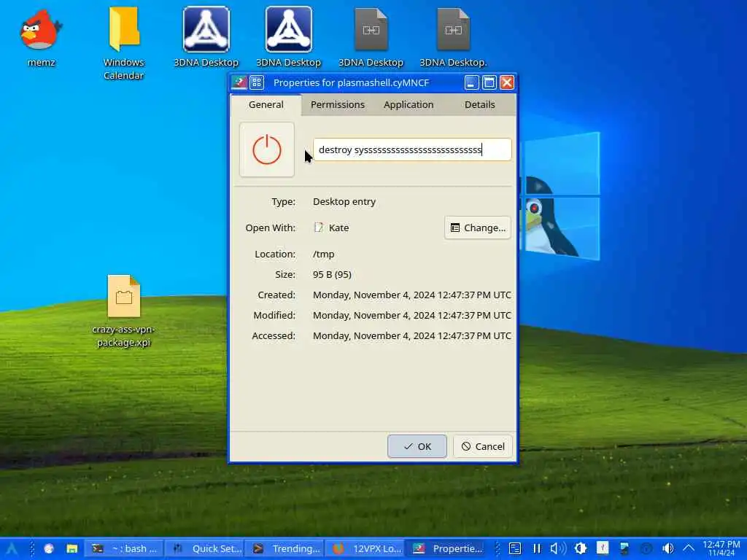Click the USB device tray icon
The image size is (747, 560).
coord(603,548)
